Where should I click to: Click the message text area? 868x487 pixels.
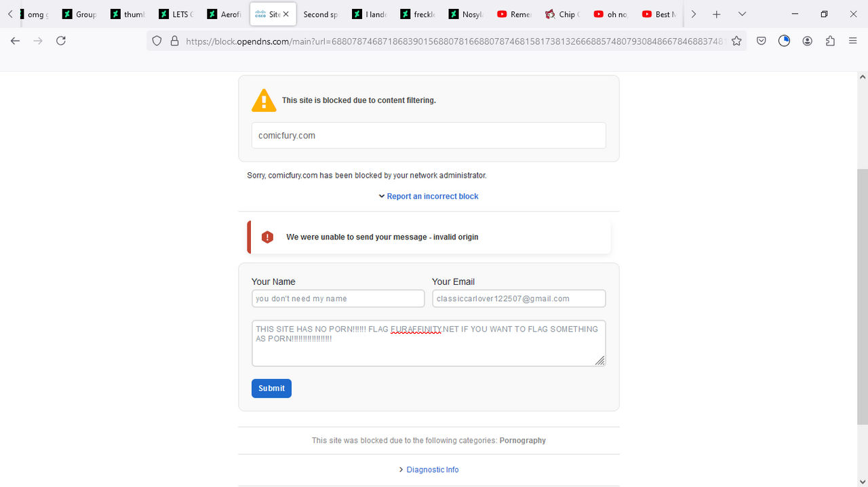[x=429, y=343]
